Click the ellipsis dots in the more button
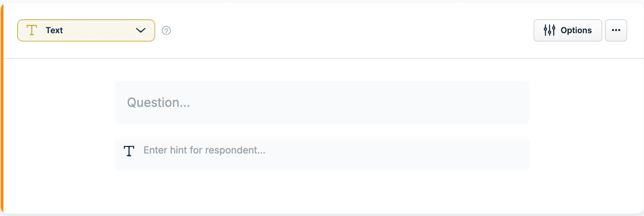This screenshot has width=644, height=216. coord(616,30)
